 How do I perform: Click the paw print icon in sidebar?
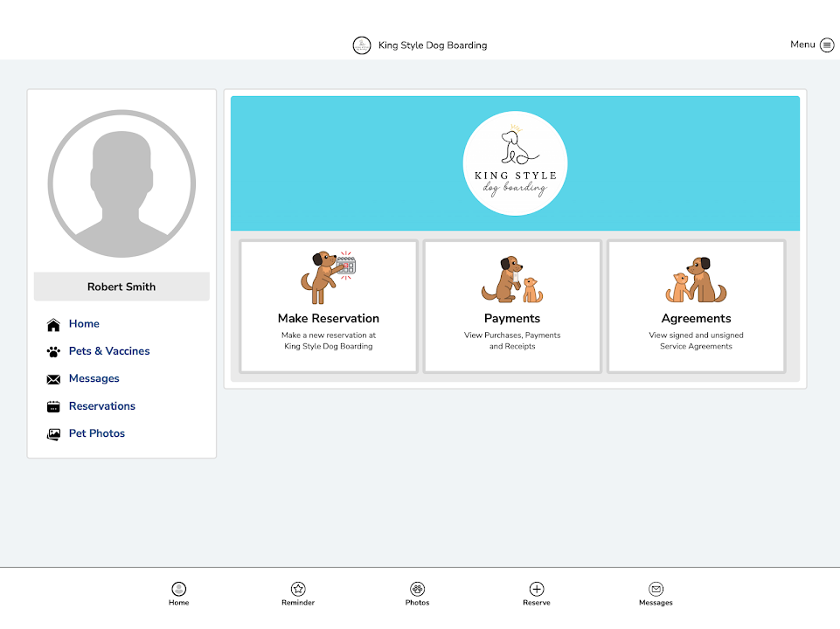click(x=53, y=352)
